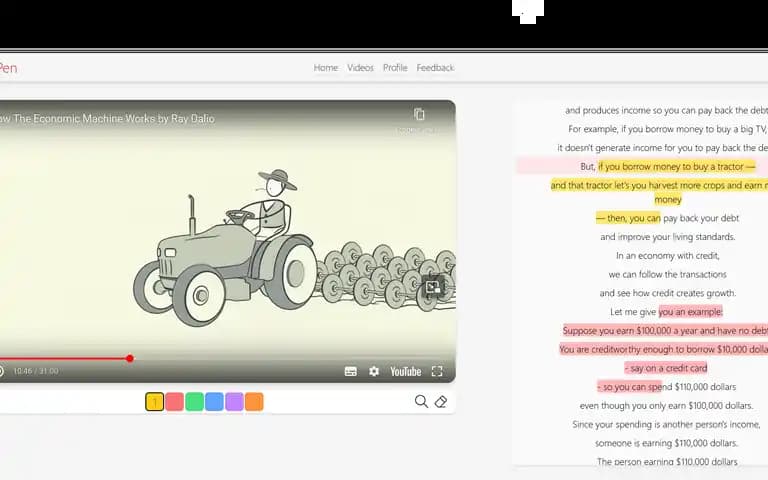Select the green highlighter color

click(x=194, y=402)
